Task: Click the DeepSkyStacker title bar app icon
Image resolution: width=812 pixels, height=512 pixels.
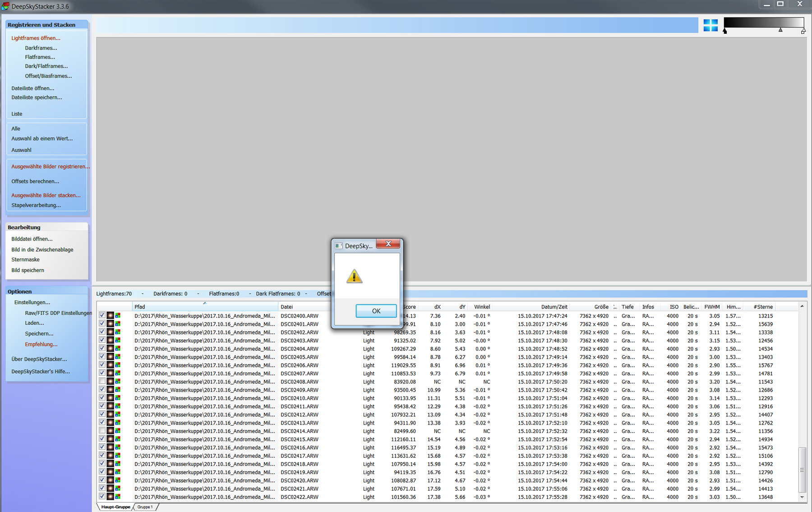Action: coord(5,6)
